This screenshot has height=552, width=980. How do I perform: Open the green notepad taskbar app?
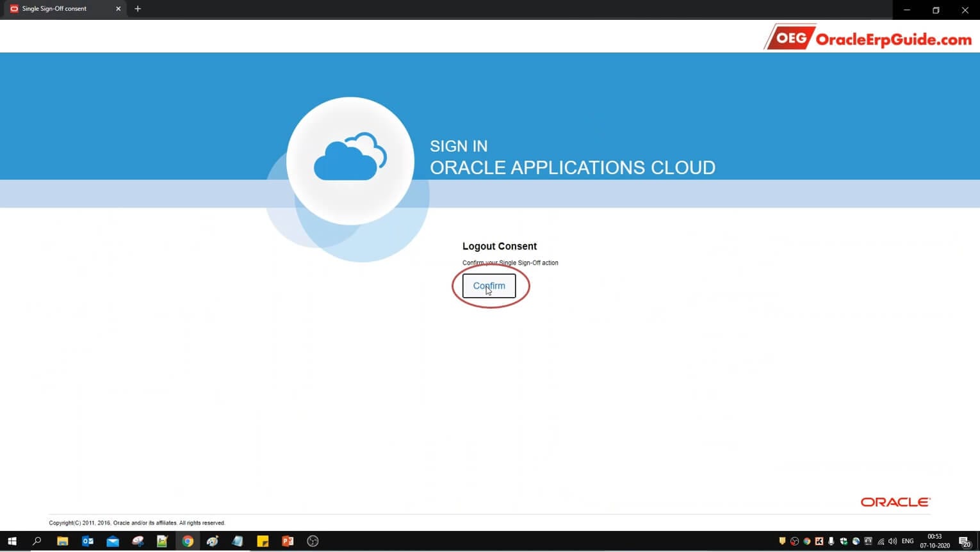[162, 541]
